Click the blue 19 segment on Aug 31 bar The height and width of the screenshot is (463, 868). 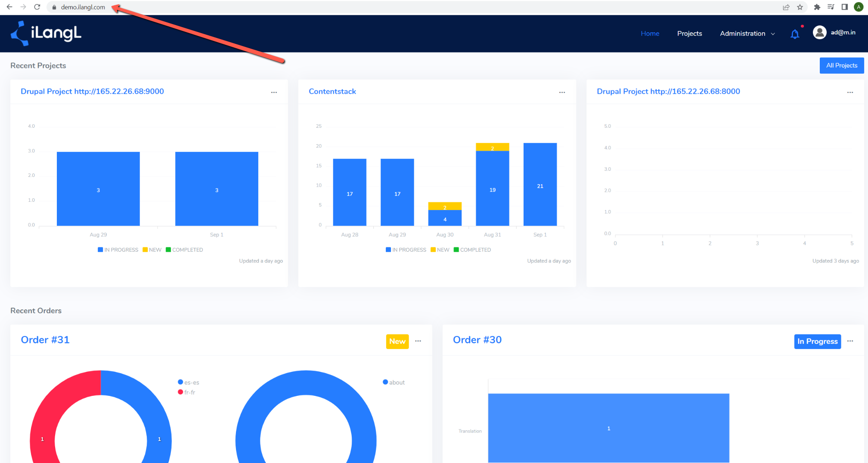492,188
